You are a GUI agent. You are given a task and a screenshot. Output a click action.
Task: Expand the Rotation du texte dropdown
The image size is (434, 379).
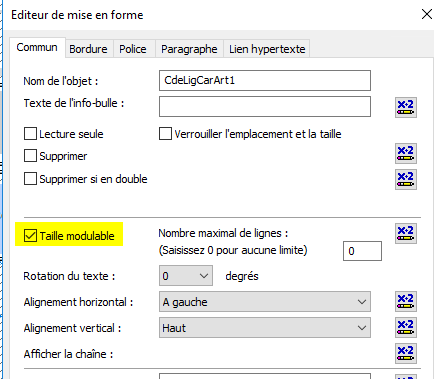coord(186,276)
